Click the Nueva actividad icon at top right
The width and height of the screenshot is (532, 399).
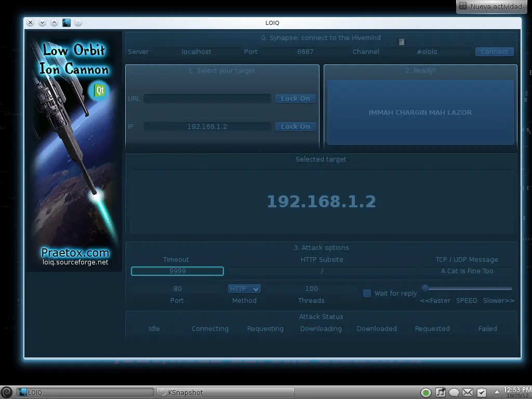[463, 6]
